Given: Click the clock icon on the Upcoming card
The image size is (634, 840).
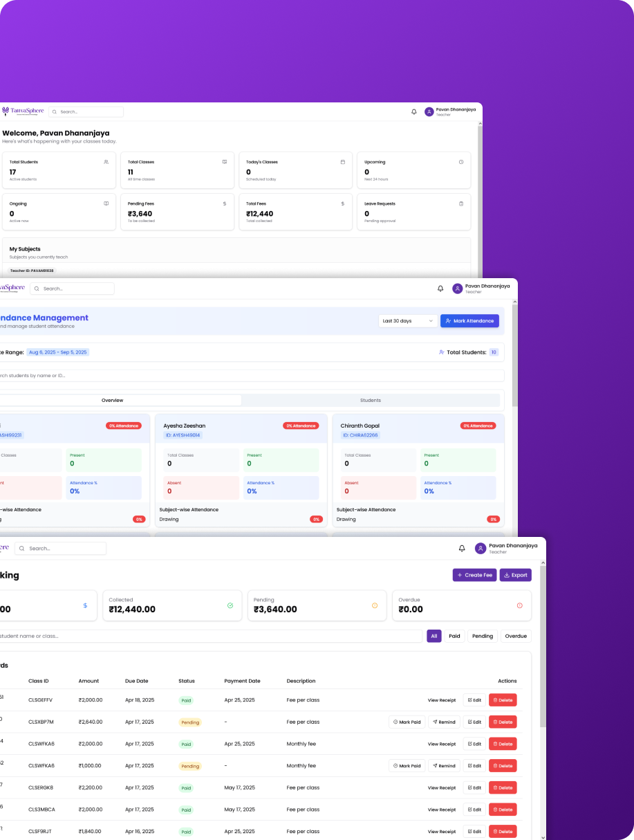Looking at the screenshot, I should 461,162.
